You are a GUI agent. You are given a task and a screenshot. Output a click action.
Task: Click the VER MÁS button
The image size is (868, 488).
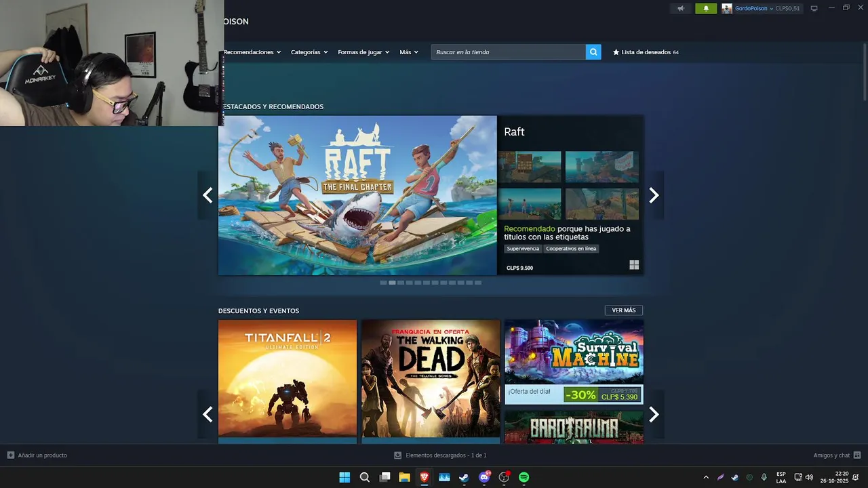coord(624,310)
